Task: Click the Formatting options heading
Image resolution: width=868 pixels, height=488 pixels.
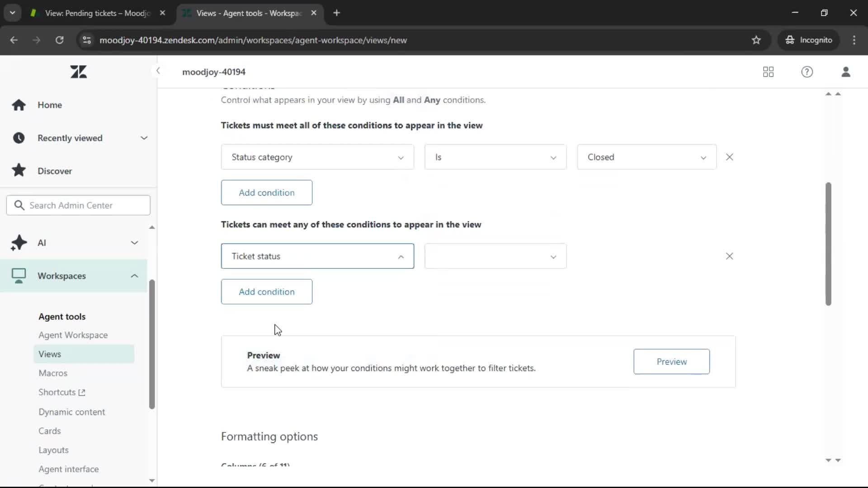Action: pyautogui.click(x=269, y=436)
